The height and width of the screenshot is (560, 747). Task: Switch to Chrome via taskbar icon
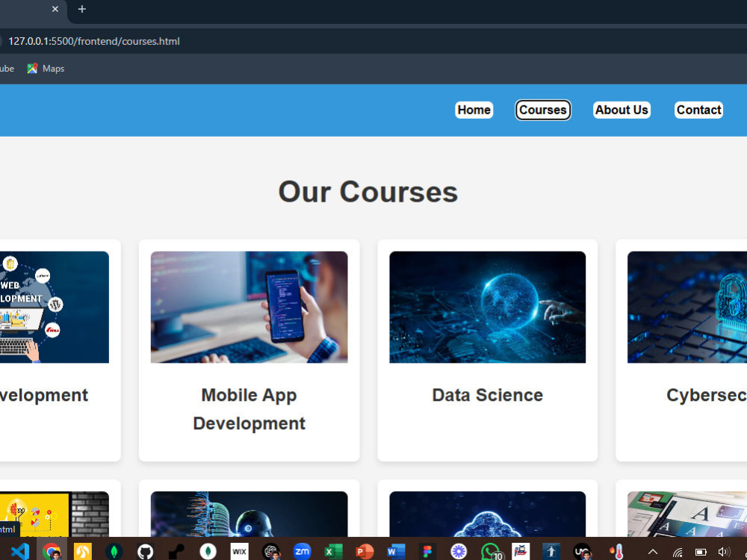(52, 552)
